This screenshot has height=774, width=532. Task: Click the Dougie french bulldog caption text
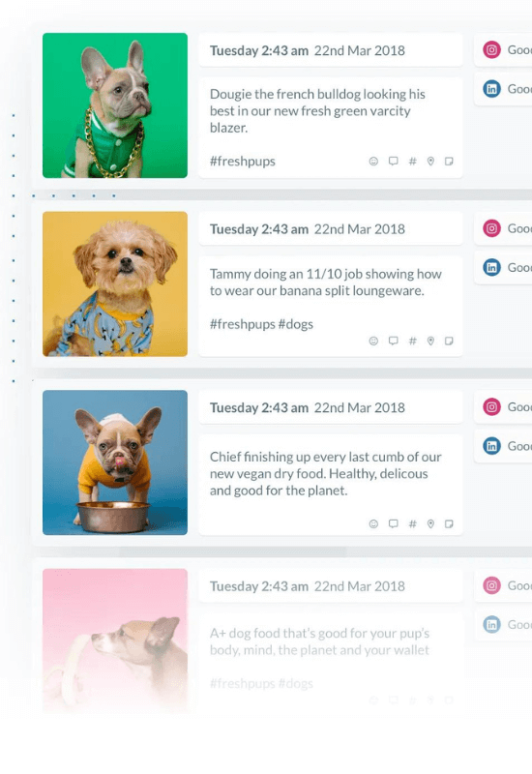(x=317, y=110)
